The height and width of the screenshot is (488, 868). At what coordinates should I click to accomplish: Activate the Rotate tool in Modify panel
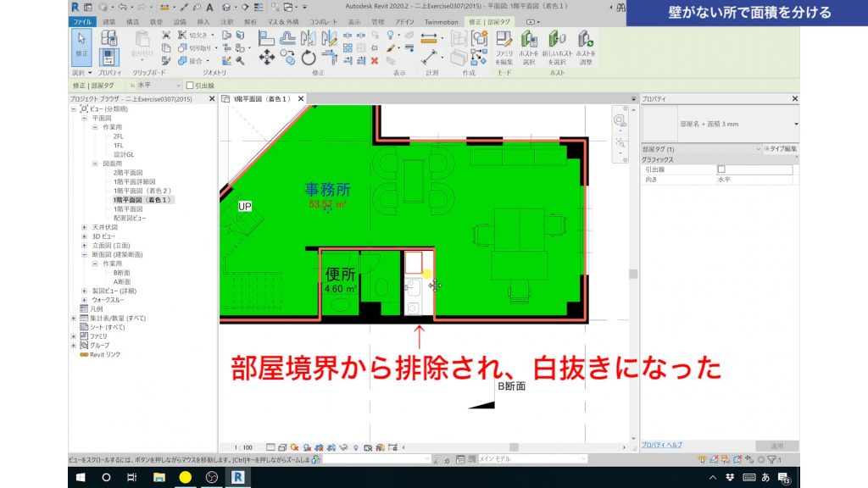tap(308, 57)
